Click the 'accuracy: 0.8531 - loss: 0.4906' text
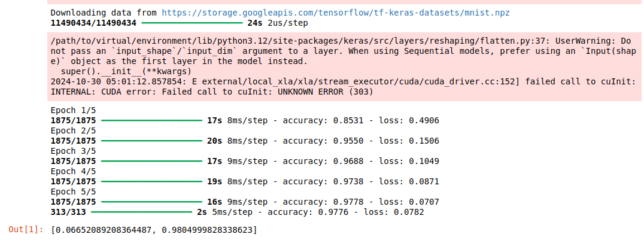The image size is (644, 240). tap(361, 120)
